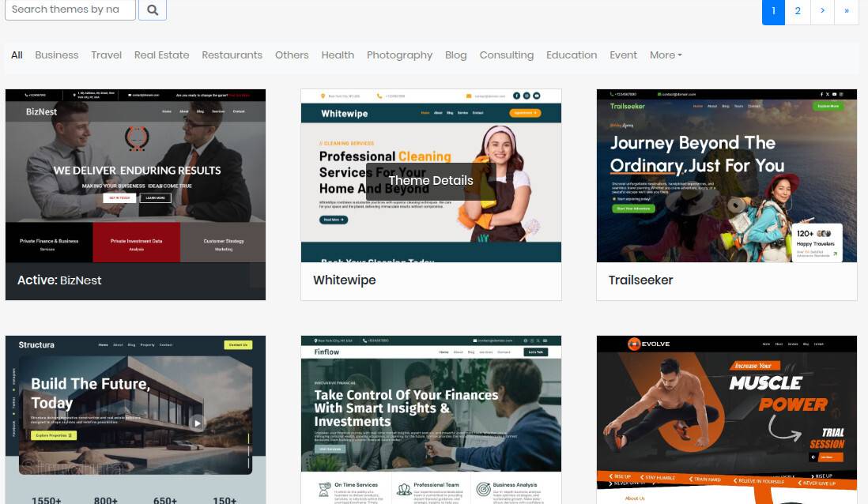
Task: Choose the Education category filter
Action: tap(571, 55)
